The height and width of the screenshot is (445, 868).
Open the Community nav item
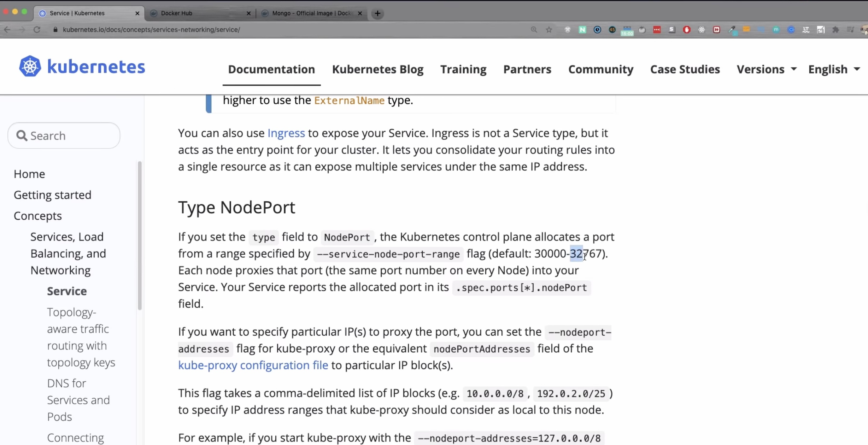(601, 69)
